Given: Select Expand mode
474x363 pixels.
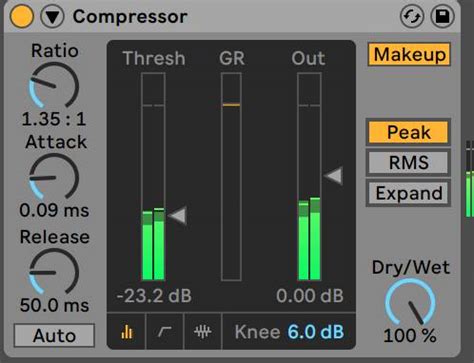Looking at the screenshot, I should 408,193.
